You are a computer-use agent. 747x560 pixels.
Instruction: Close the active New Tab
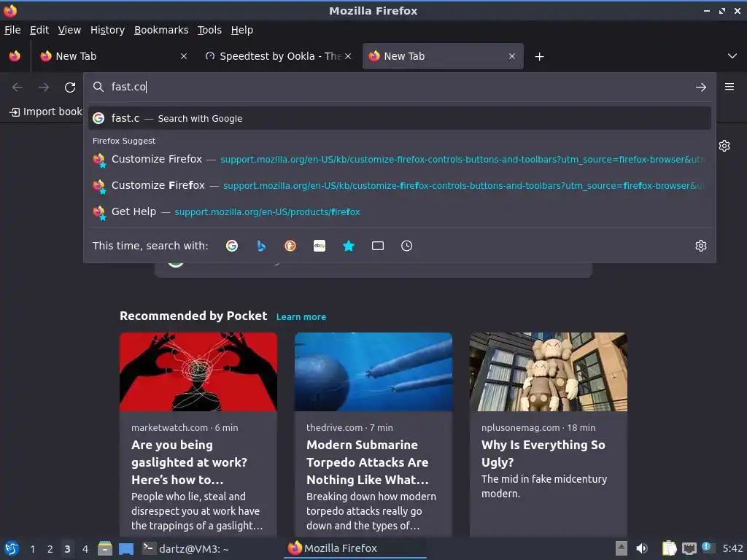(512, 56)
